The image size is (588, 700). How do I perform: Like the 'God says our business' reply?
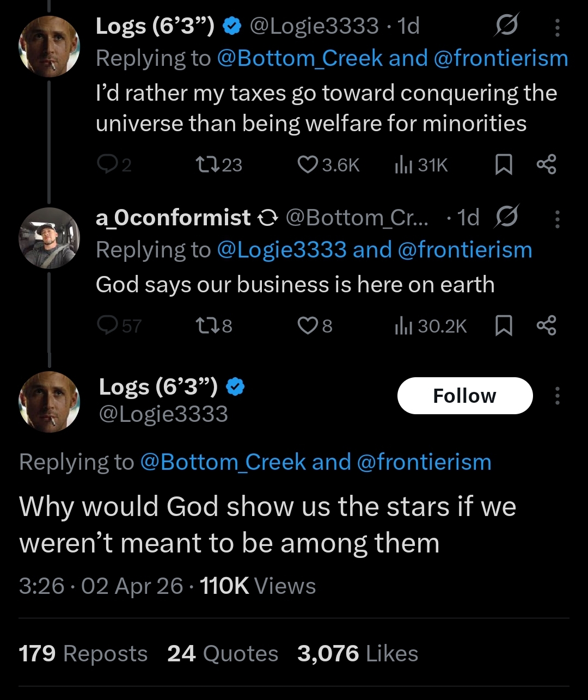pyautogui.click(x=308, y=326)
